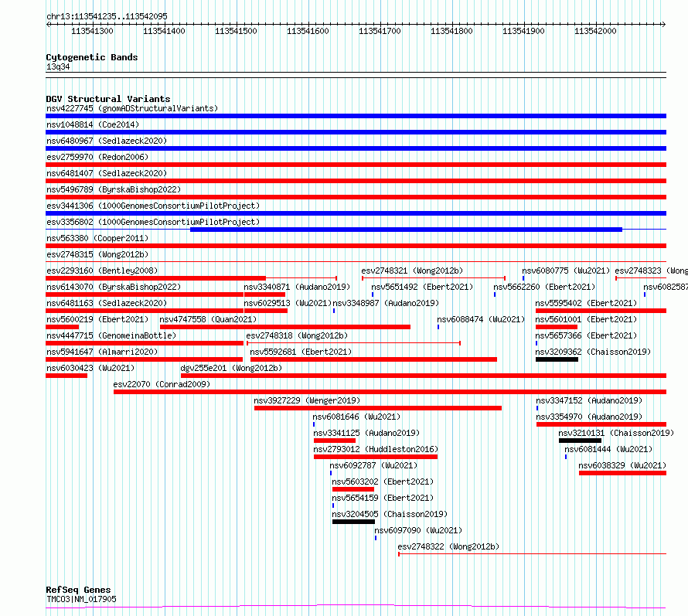Select nsv5496789 (ByrskaBishop2022) label

click(114, 189)
